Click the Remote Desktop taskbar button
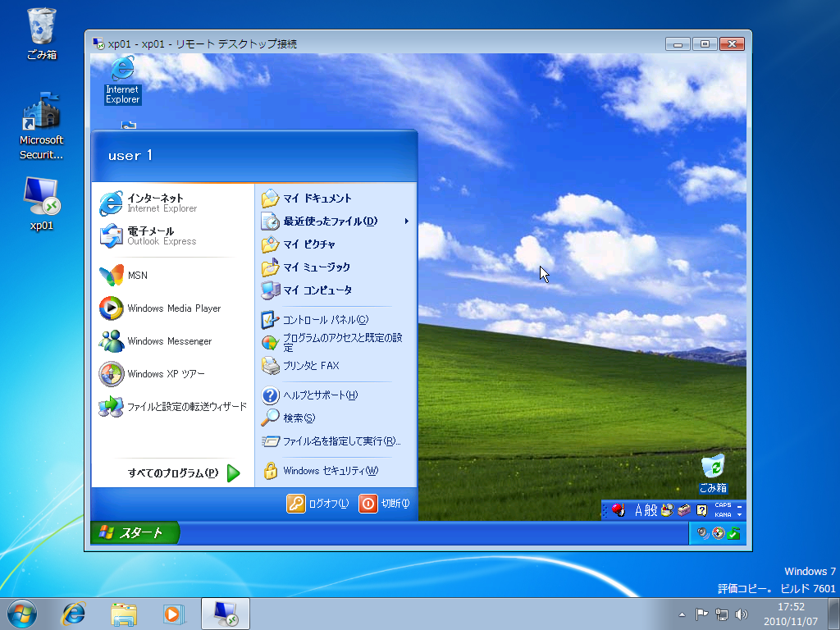 [226, 614]
